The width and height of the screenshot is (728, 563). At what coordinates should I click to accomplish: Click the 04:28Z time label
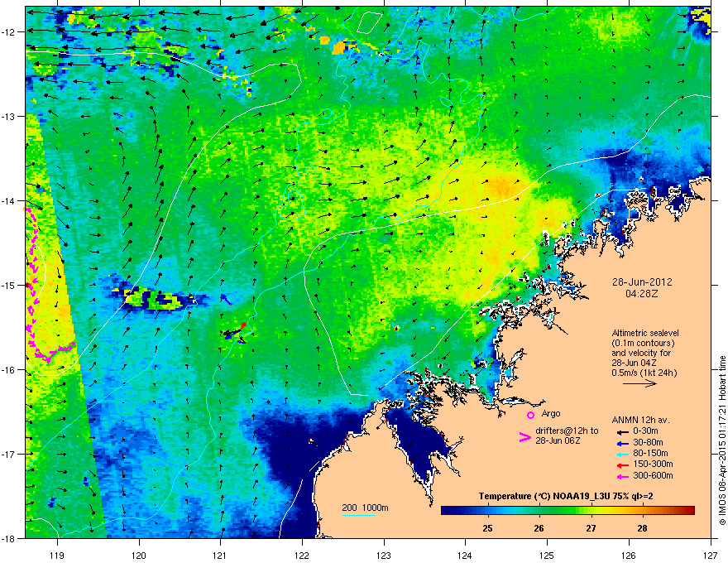pyautogui.click(x=642, y=294)
